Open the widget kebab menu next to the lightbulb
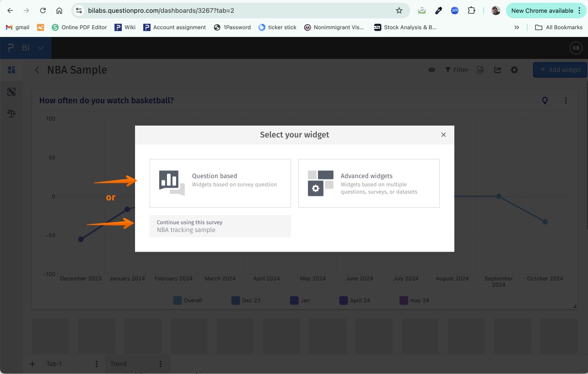 pyautogui.click(x=566, y=100)
